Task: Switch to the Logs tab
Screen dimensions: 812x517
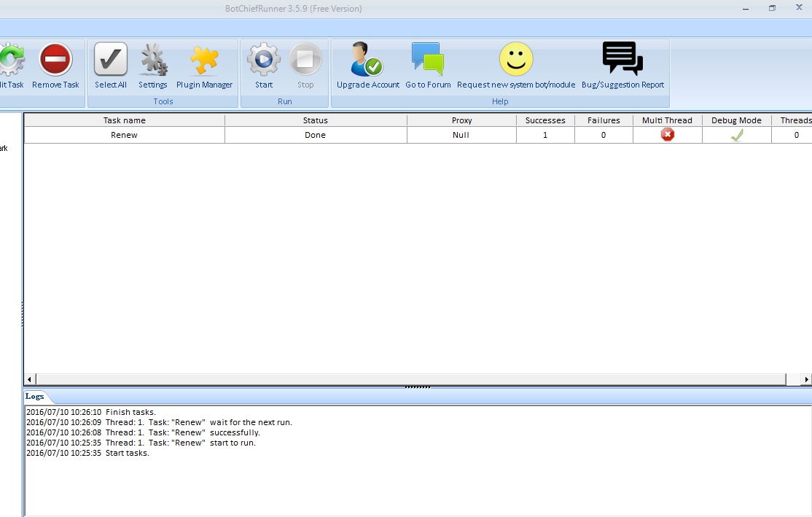Action: (35, 397)
